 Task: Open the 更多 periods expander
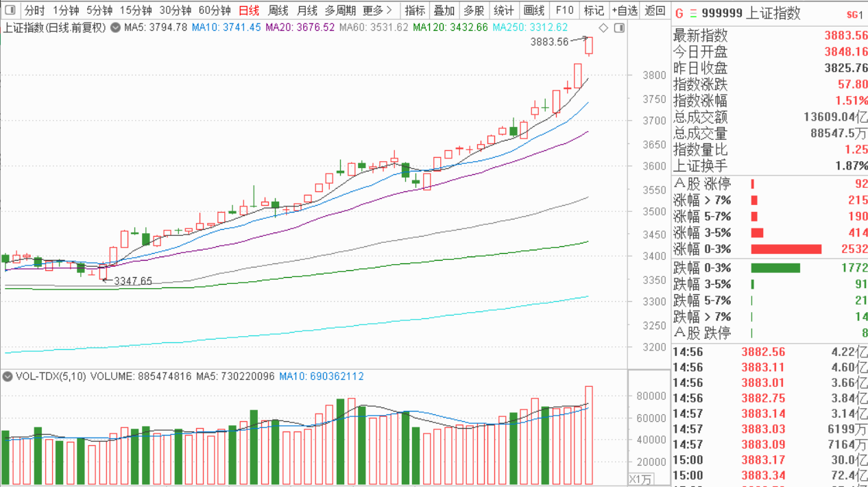378,10
